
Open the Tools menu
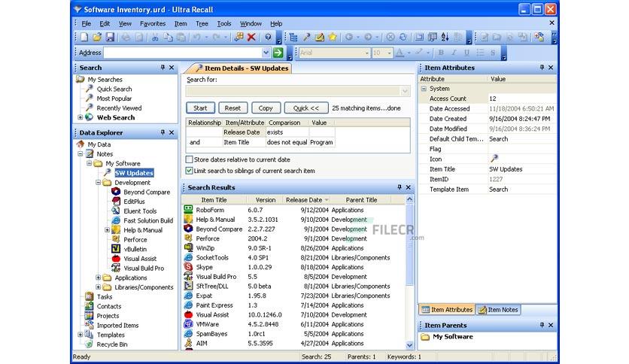[x=224, y=23]
